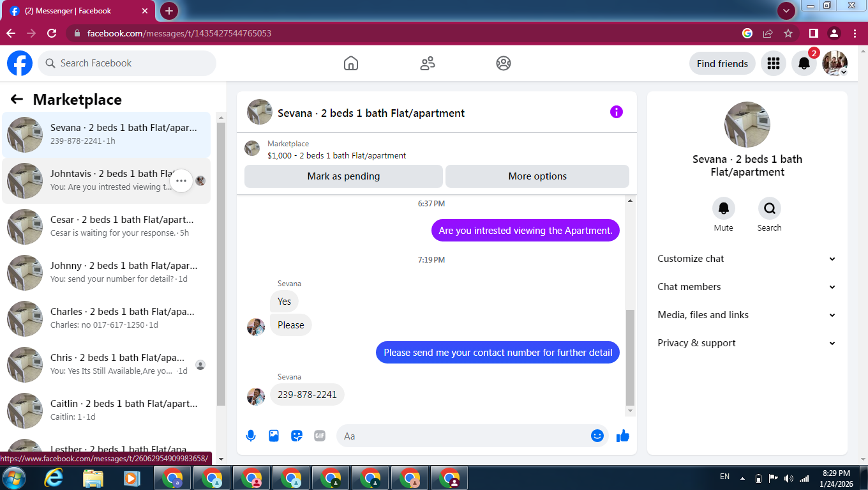Screen dimensions: 868x490
Task: Open Chris conversation in list
Action: [x=106, y=365]
